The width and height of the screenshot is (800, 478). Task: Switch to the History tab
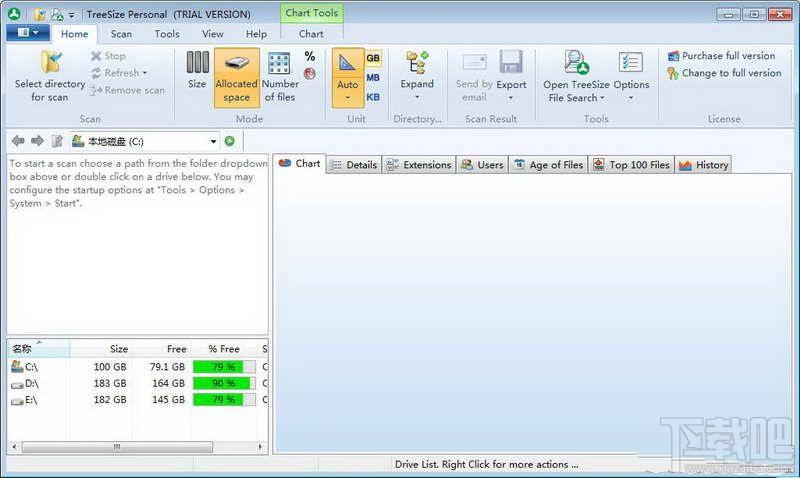[703, 165]
